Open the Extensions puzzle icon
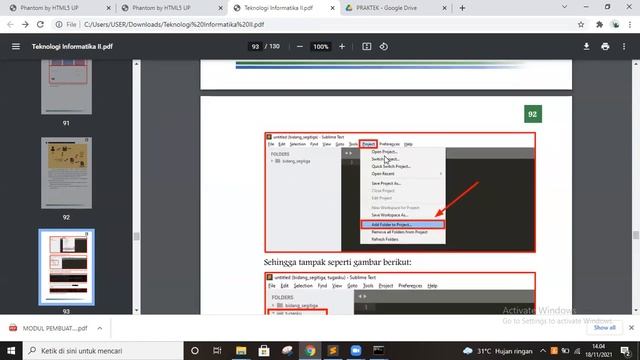640x360 pixels. tap(599, 24)
